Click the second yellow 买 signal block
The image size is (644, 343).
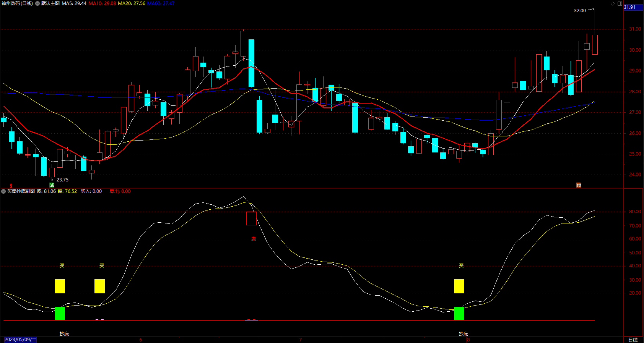pyautogui.click(x=99, y=286)
